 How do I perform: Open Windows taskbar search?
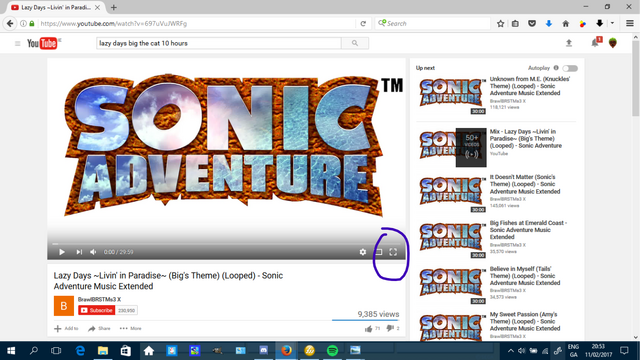point(34,351)
